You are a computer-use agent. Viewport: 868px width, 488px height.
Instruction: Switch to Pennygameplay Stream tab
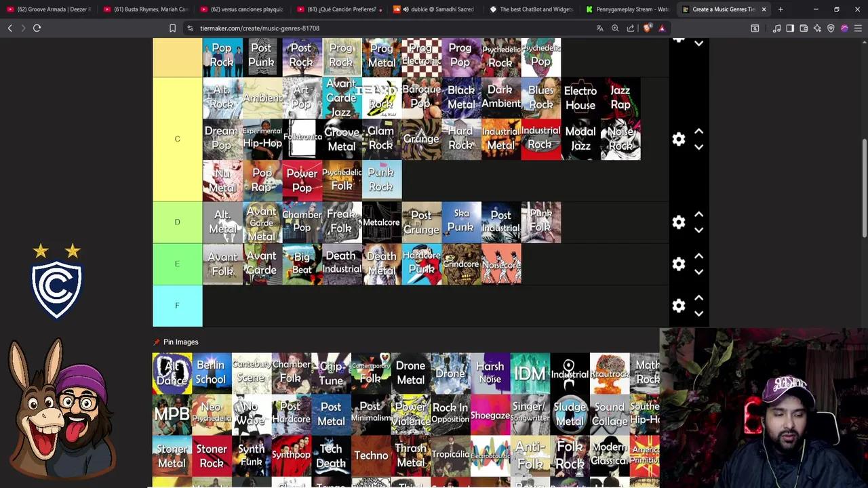pyautogui.click(x=628, y=9)
